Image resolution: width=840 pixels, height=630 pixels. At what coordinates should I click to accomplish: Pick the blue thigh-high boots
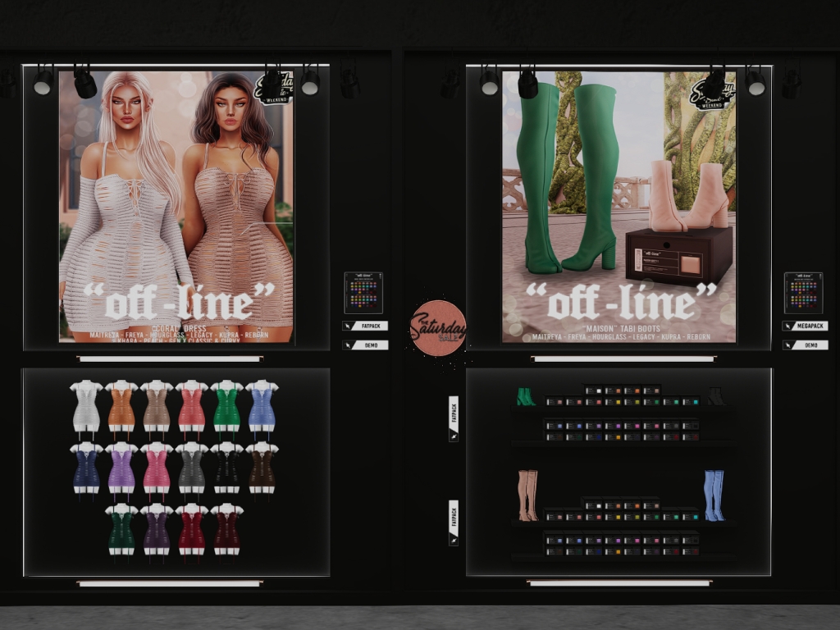tap(714, 495)
